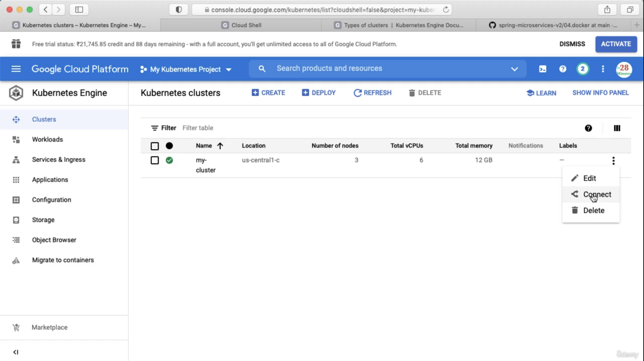Click the green status check for my-cluster

point(169,160)
